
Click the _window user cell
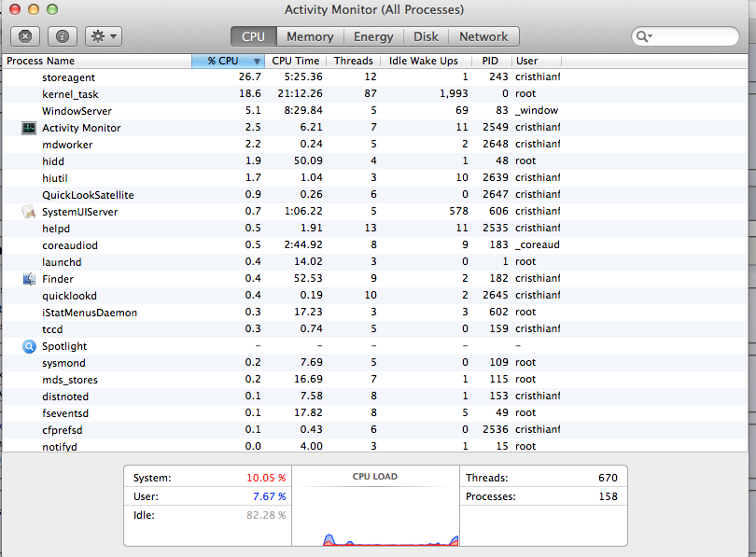coord(536,110)
